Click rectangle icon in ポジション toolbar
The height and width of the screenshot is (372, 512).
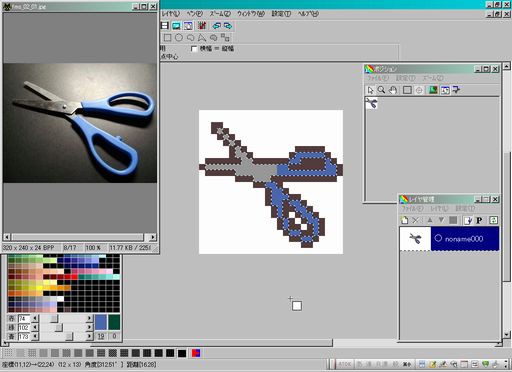(407, 90)
